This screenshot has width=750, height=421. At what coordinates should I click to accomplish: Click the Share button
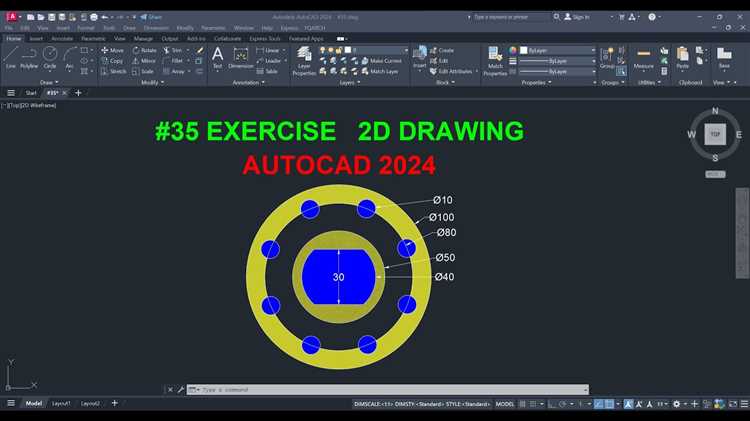click(151, 17)
